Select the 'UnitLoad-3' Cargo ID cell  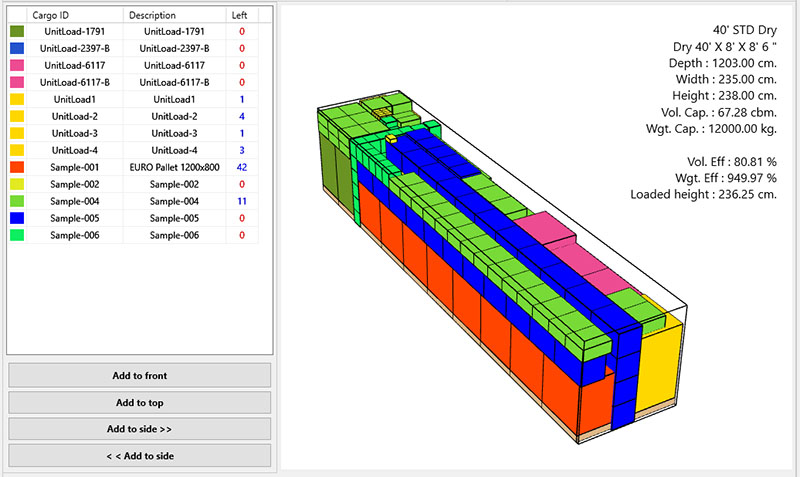(74, 133)
